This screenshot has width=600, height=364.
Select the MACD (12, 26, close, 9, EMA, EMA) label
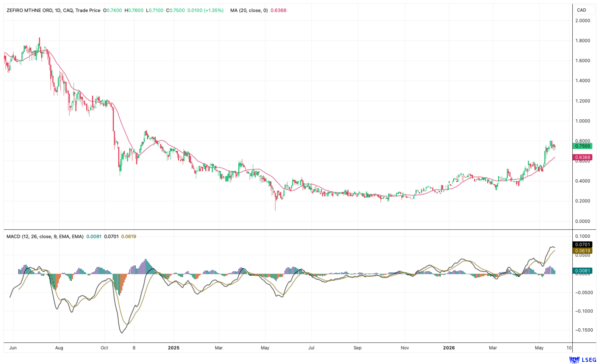pyautogui.click(x=45, y=236)
